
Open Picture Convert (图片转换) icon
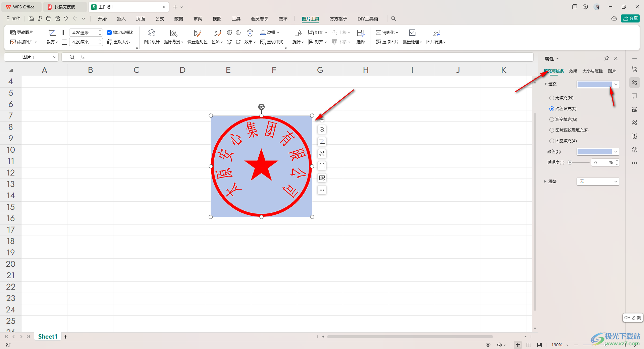pos(436,33)
